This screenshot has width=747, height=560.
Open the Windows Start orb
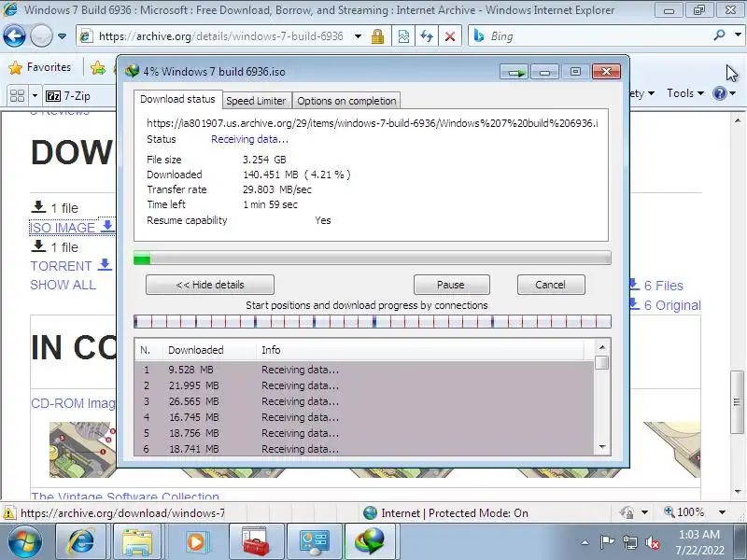[x=25, y=541]
